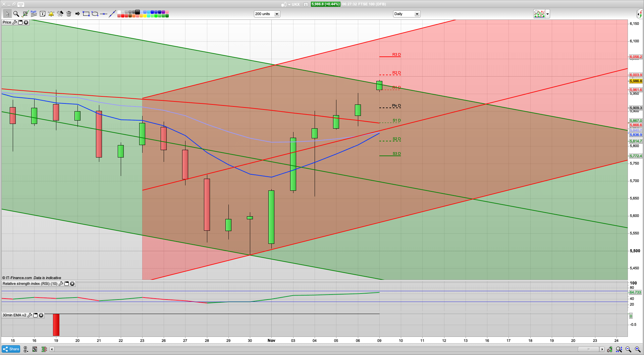Select the arrow pointer tool
The image size is (644, 355).
point(8,14)
